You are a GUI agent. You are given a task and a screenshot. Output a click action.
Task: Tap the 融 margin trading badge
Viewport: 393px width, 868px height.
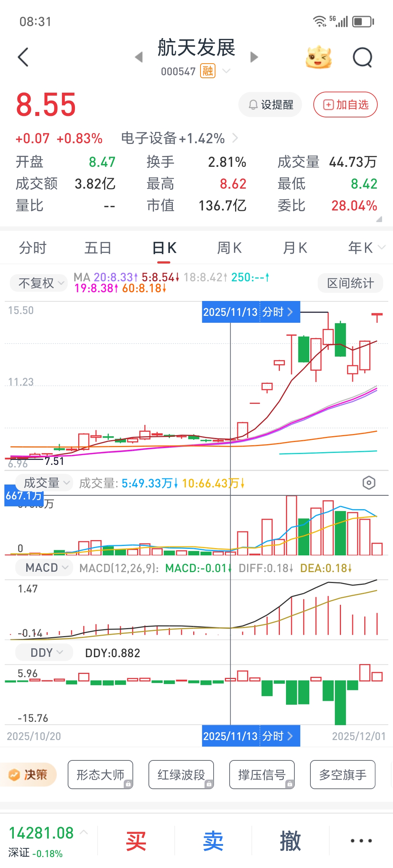[208, 71]
